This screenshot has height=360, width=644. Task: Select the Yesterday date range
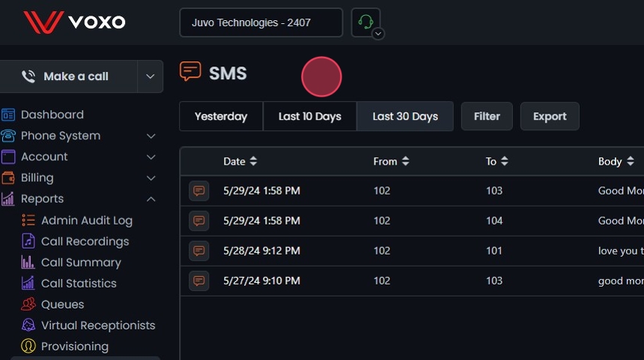click(x=221, y=116)
